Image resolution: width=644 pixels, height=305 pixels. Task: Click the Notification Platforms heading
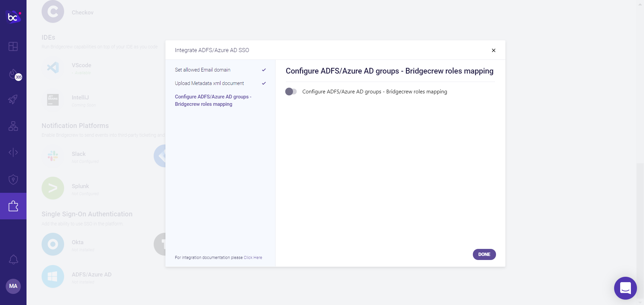pyautogui.click(x=75, y=126)
